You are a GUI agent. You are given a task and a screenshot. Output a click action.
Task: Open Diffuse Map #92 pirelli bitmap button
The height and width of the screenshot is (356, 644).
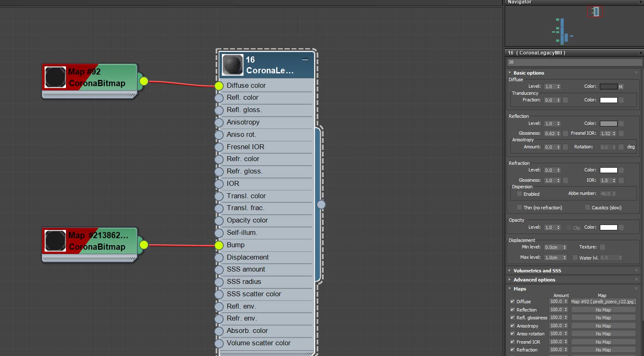coord(603,302)
